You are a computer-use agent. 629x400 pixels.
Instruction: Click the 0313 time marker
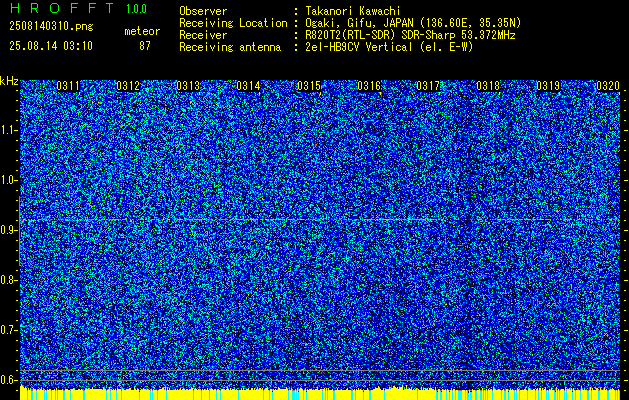pos(188,86)
